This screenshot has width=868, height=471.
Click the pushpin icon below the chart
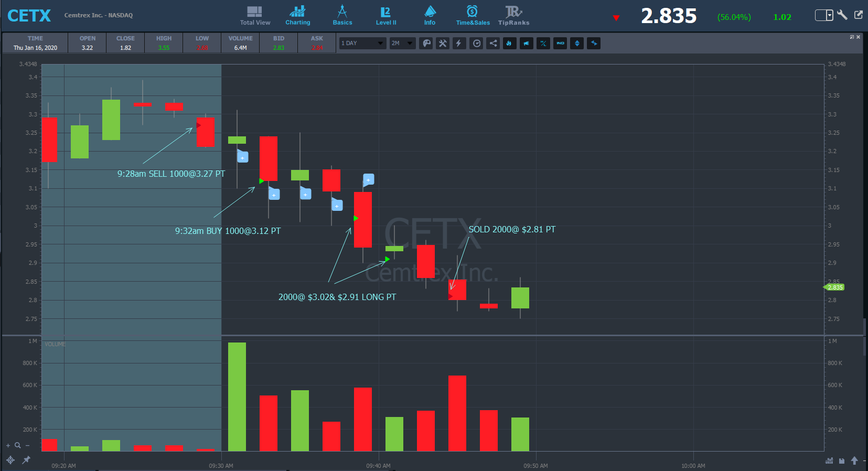(26, 460)
